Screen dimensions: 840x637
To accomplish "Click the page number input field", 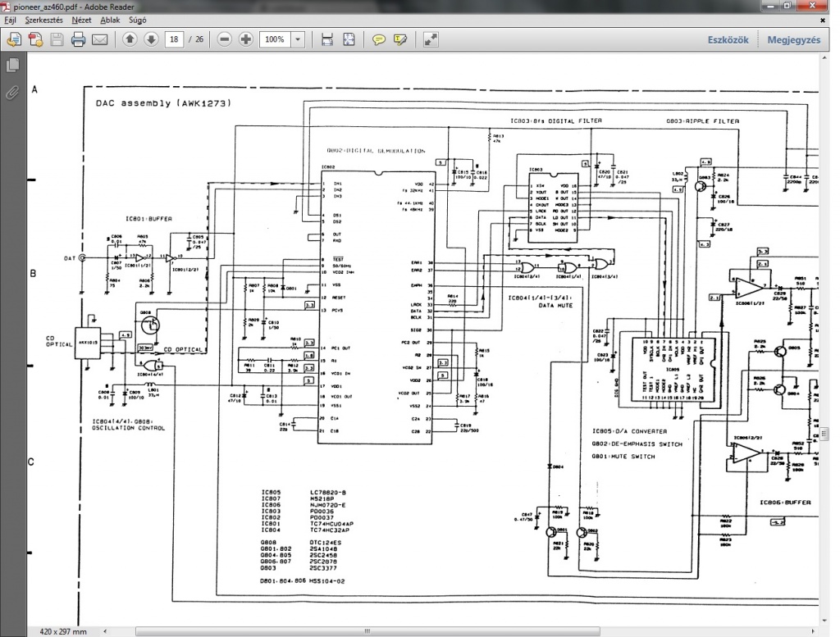I will point(174,39).
